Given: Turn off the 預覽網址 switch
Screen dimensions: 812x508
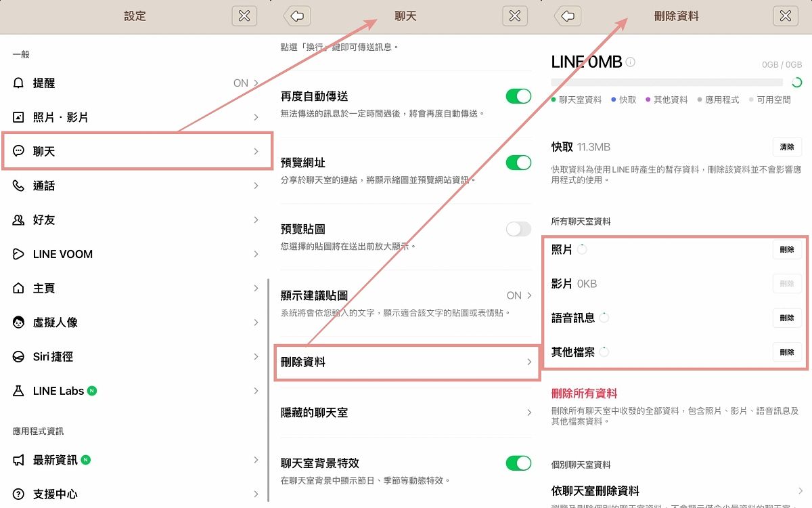Looking at the screenshot, I should point(518,163).
